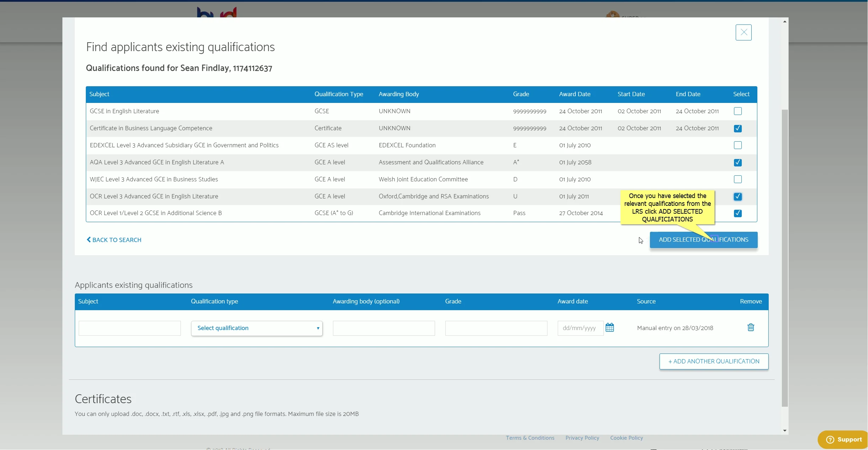The image size is (868, 450).
Task: Click the Support help icon
Action: [x=830, y=439]
